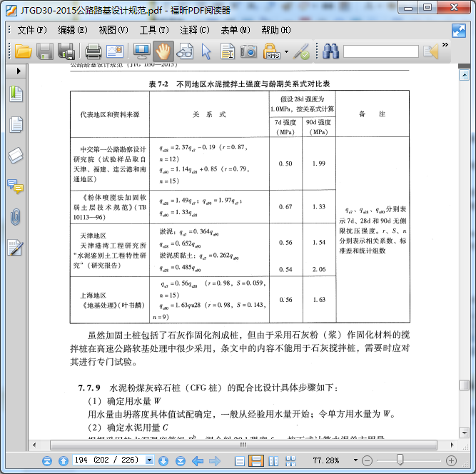The image size is (476, 474).
Task: Toggle the blue full-screen arrows icon
Action: click(x=459, y=31)
